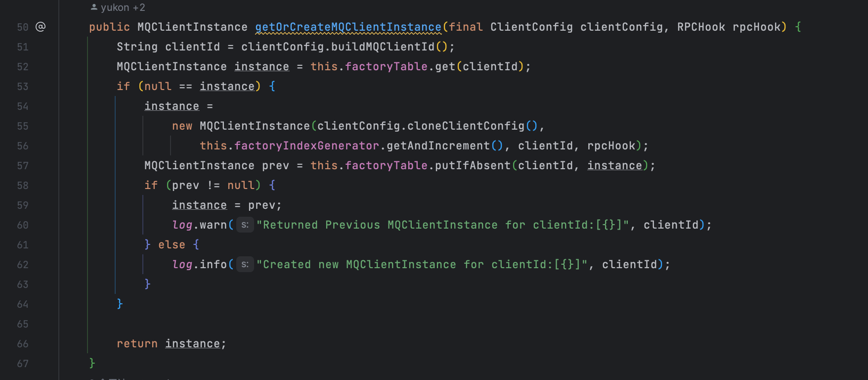The height and width of the screenshot is (380, 868).
Task: Click 'String' type on line 51
Action: click(x=137, y=47)
